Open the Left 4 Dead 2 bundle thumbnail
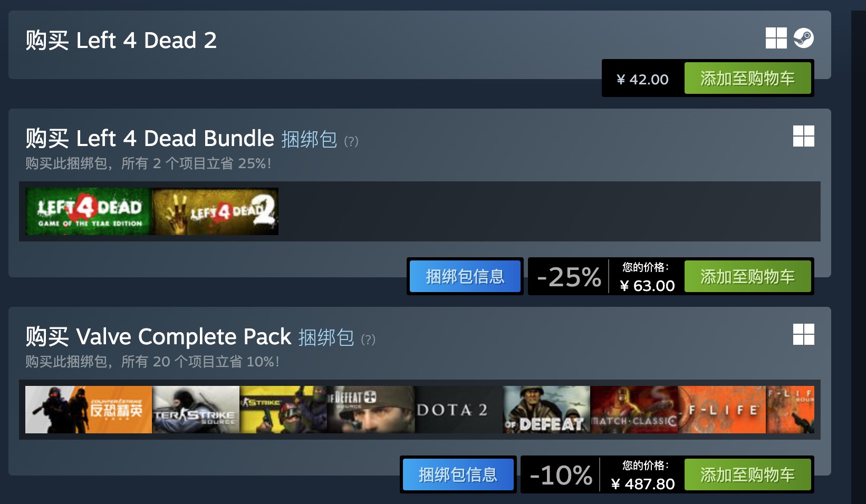Viewport: 866px width, 504px height. click(215, 211)
